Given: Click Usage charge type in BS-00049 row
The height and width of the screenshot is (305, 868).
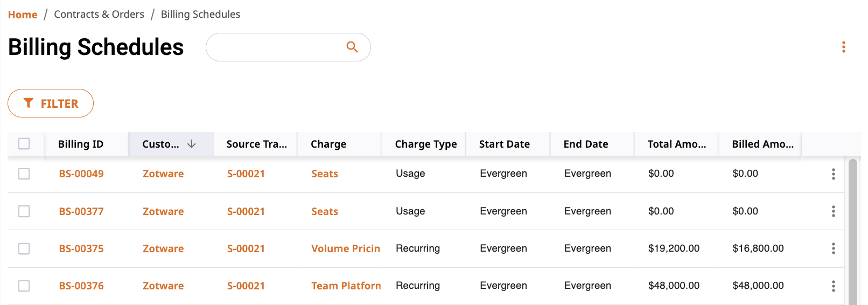Looking at the screenshot, I should pos(410,174).
